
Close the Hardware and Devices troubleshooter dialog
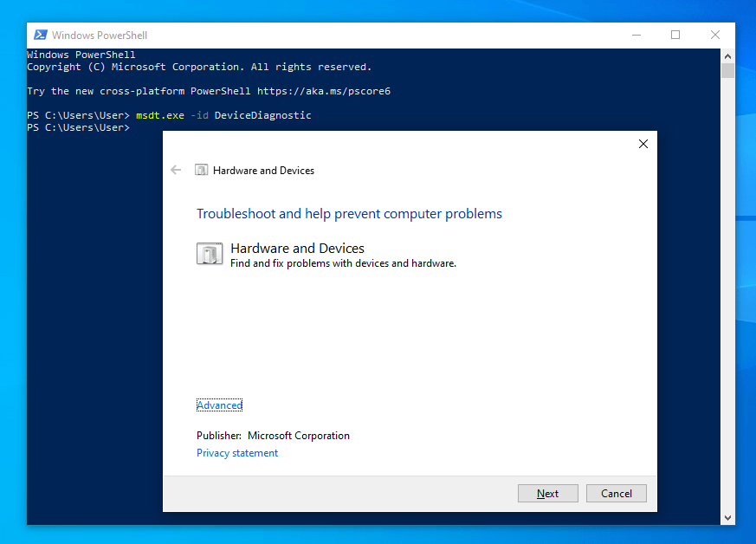(643, 145)
